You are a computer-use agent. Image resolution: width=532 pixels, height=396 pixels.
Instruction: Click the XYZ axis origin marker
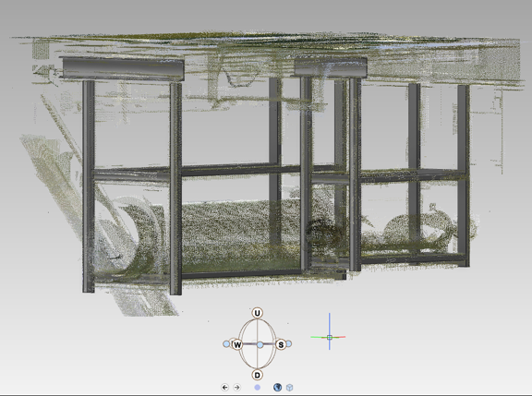point(330,337)
